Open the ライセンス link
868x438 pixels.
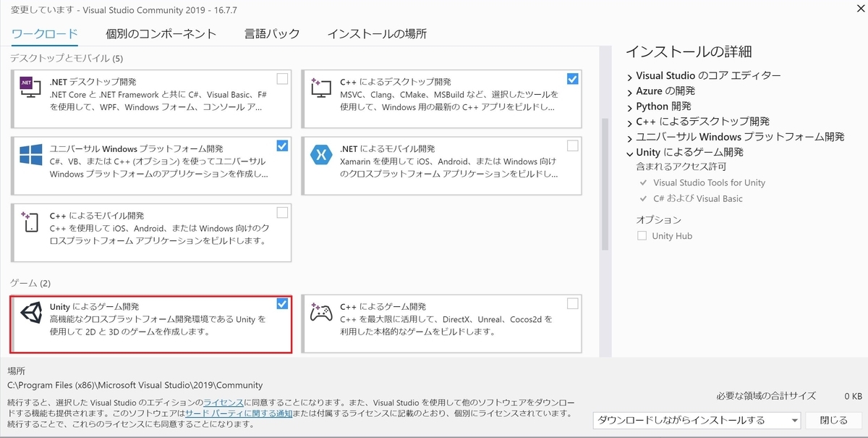(x=224, y=402)
